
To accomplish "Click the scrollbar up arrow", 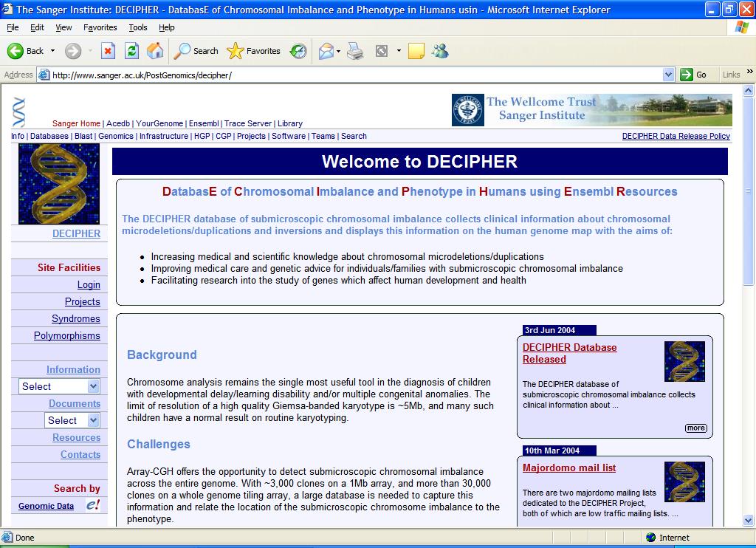I will [749, 90].
